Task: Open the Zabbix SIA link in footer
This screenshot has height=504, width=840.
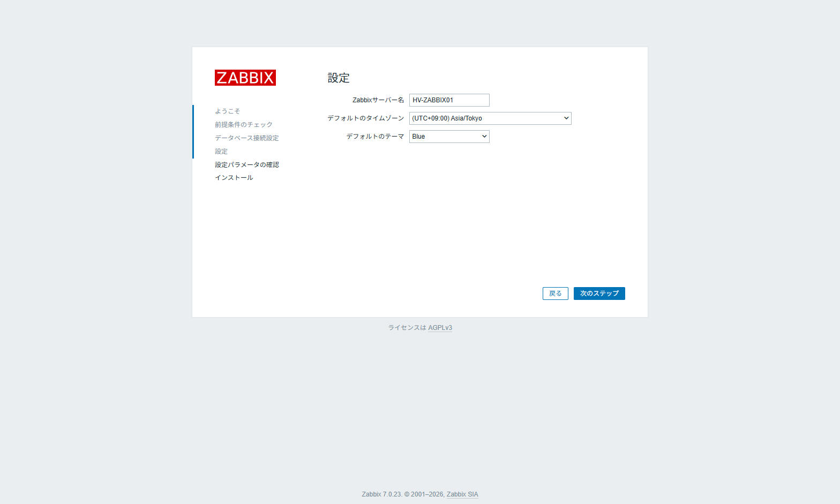Action: tap(462, 494)
